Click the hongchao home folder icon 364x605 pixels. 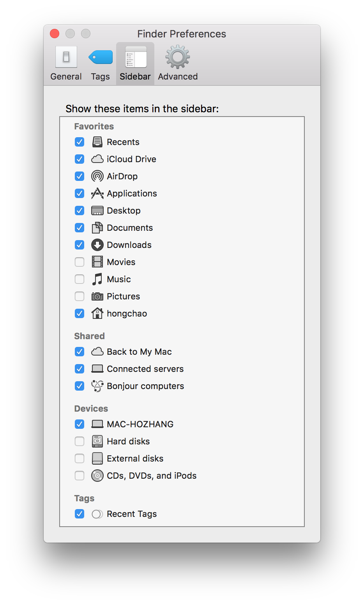click(97, 313)
